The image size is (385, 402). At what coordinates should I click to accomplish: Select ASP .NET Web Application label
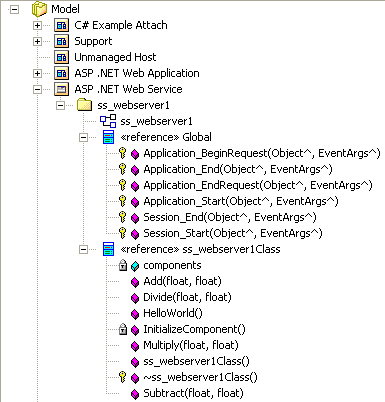[137, 73]
